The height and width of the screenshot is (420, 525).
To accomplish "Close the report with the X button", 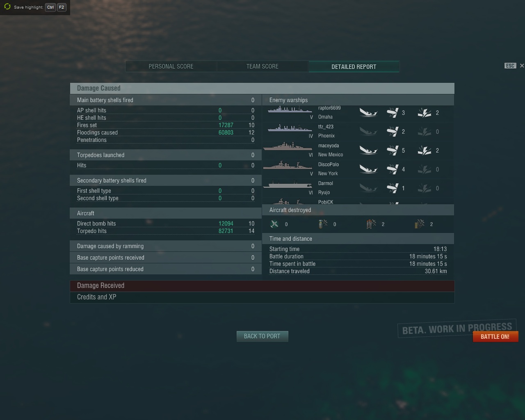I will coord(522,66).
